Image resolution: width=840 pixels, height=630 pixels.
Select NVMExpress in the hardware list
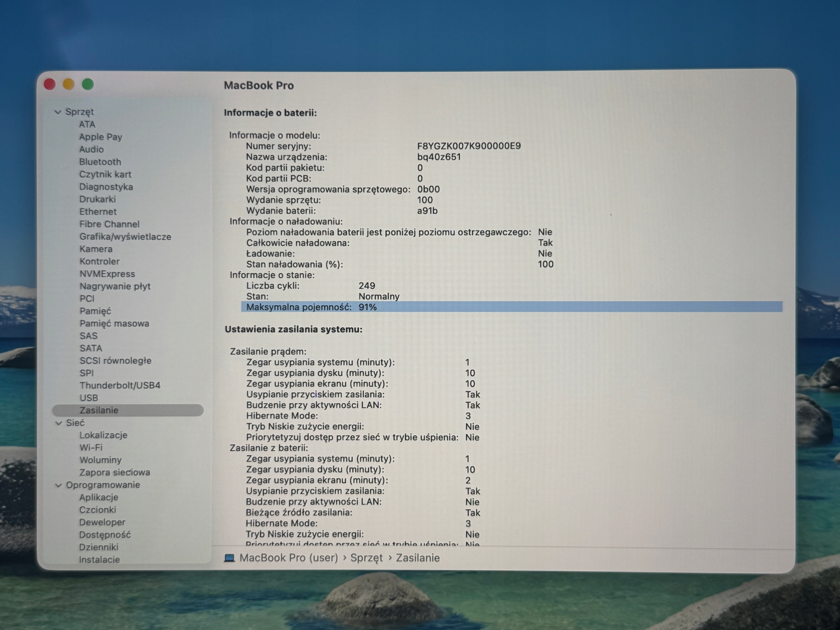[x=108, y=274]
